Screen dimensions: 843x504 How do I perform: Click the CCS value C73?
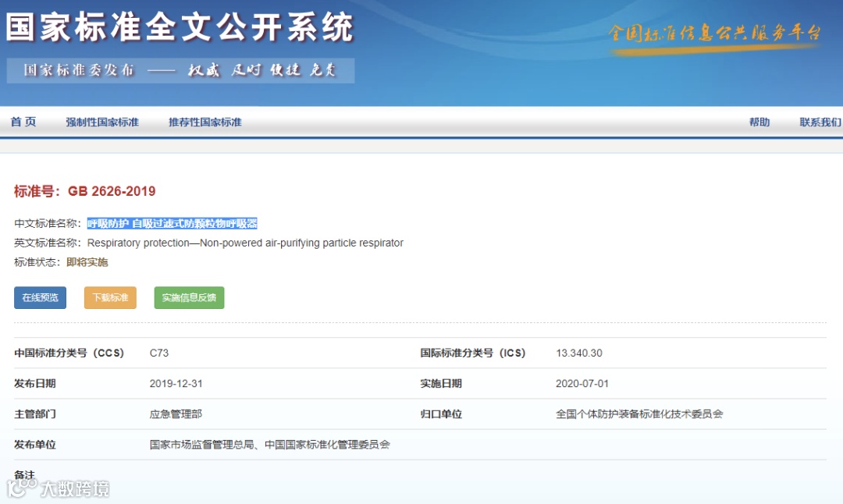click(159, 353)
